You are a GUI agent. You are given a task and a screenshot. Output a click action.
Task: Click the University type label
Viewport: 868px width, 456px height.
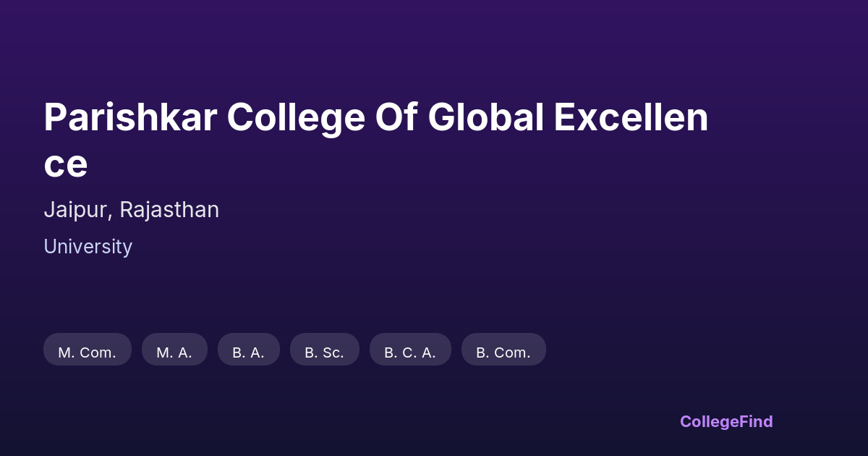point(88,247)
